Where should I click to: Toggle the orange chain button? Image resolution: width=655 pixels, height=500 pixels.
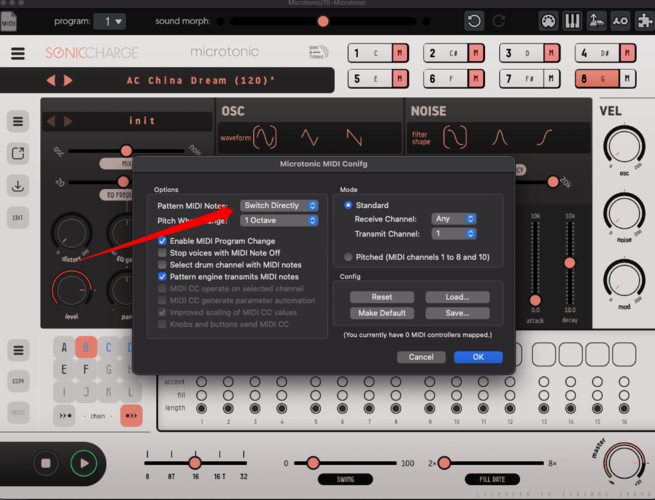(x=131, y=416)
